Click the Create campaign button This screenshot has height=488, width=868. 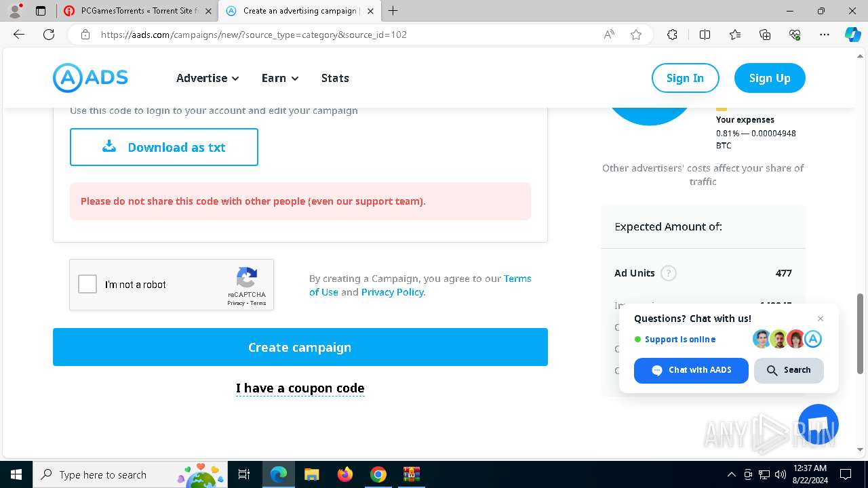coord(300,347)
